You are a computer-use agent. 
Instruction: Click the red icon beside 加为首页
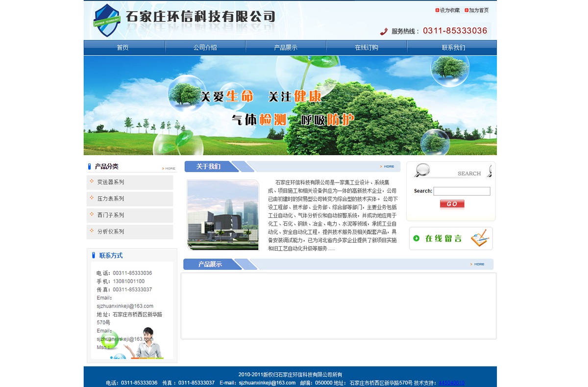coord(466,9)
